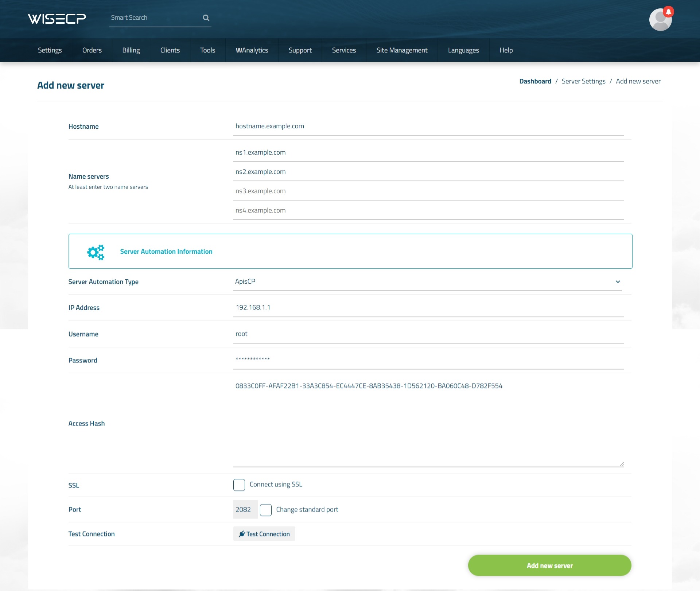Viewport: 700px width, 591px height.
Task: Click the Username input field
Action: pos(428,334)
